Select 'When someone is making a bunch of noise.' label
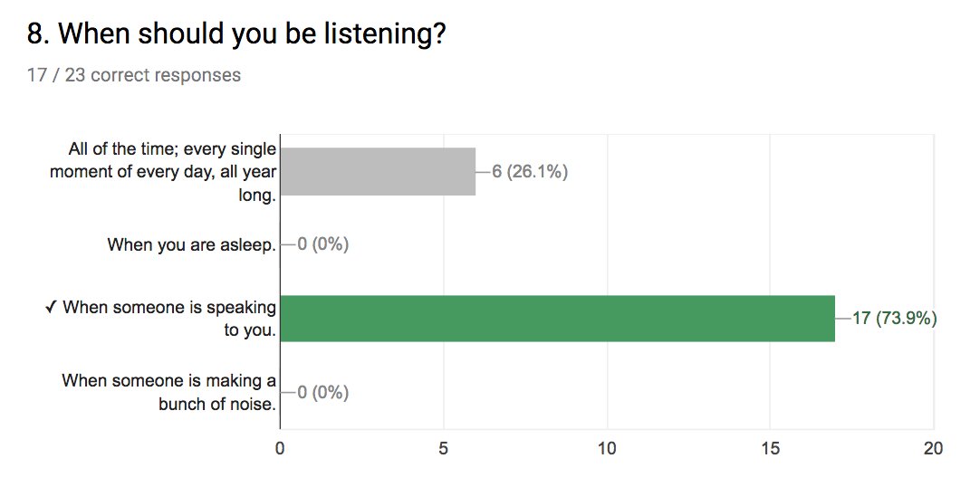The height and width of the screenshot is (487, 980). pos(168,392)
